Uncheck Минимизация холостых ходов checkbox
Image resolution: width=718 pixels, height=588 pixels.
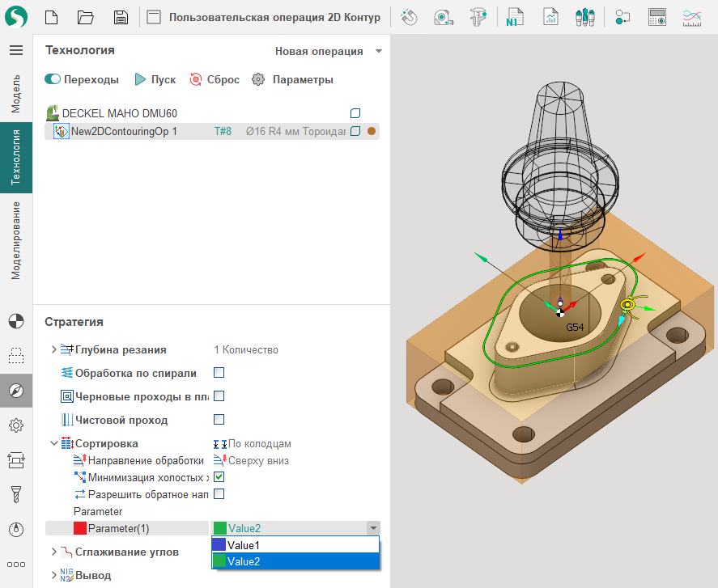(x=219, y=477)
